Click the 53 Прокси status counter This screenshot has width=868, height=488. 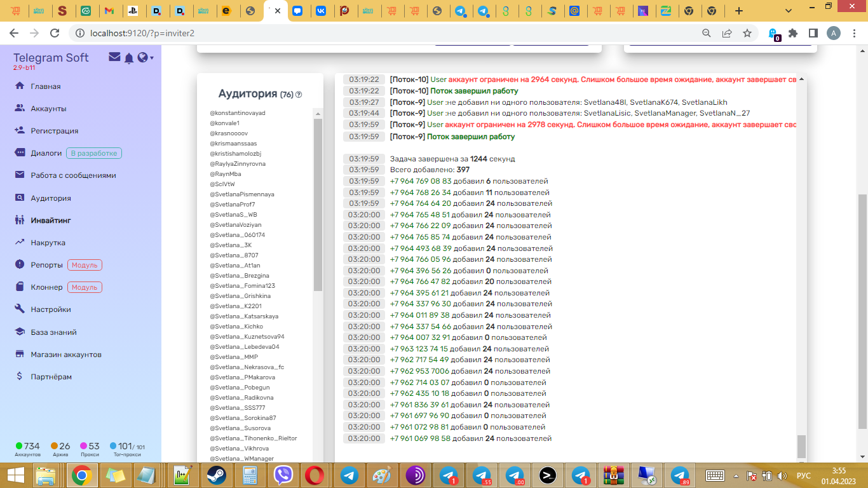point(90,449)
